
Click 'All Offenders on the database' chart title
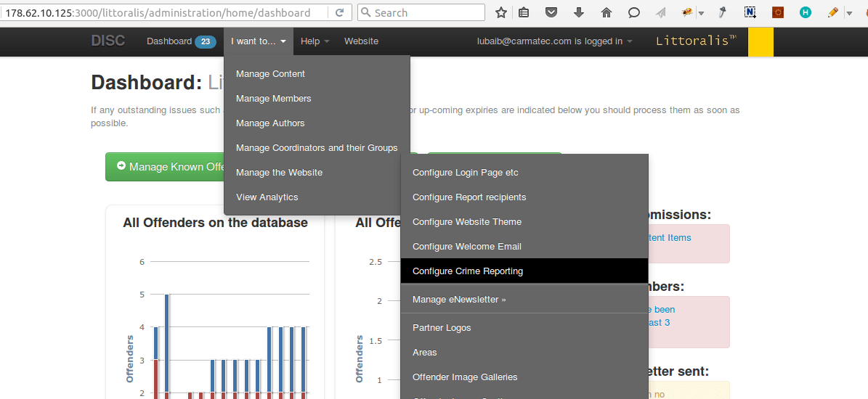click(215, 223)
